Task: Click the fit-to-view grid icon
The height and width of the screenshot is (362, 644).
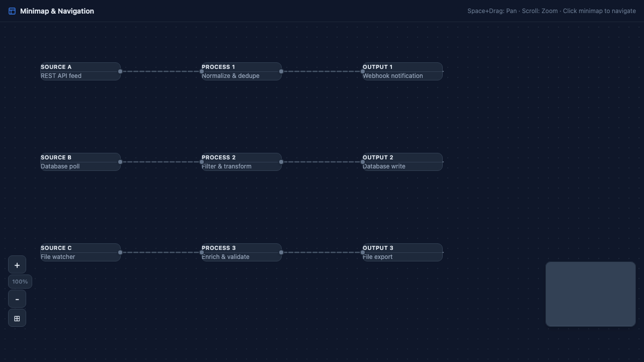Action: (17, 318)
